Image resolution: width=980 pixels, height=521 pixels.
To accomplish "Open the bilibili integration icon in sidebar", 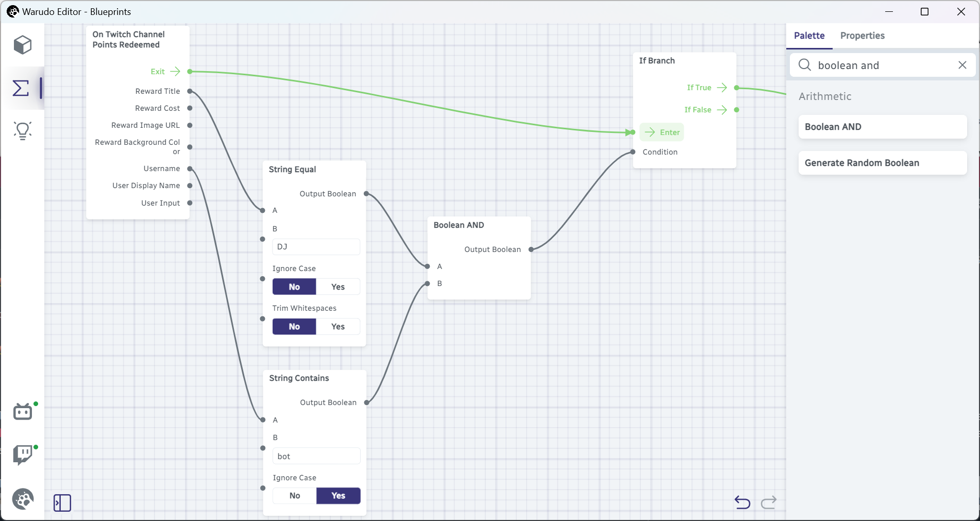I will [23, 412].
